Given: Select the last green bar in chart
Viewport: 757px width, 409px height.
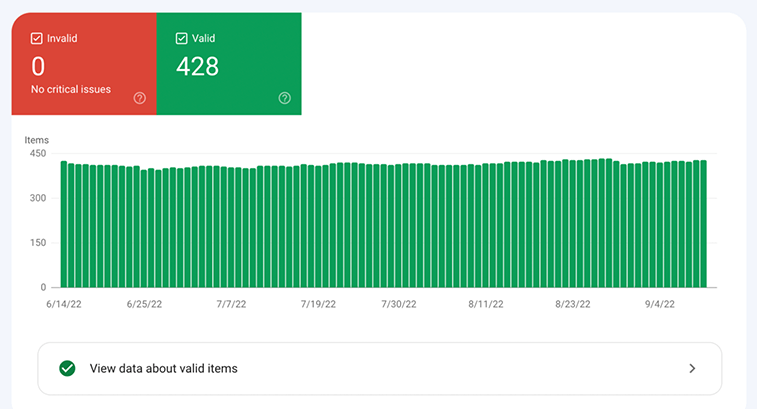Looking at the screenshot, I should tap(703, 225).
